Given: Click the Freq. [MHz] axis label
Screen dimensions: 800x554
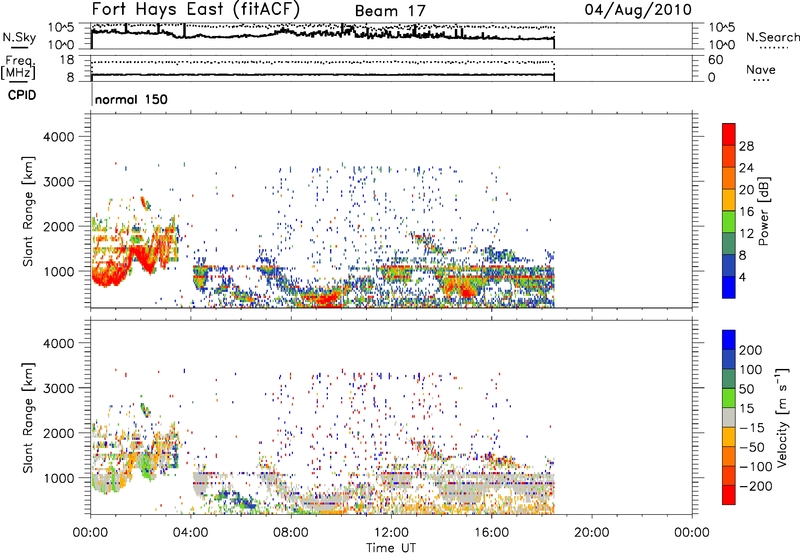Looking at the screenshot, I should pyautogui.click(x=17, y=68).
